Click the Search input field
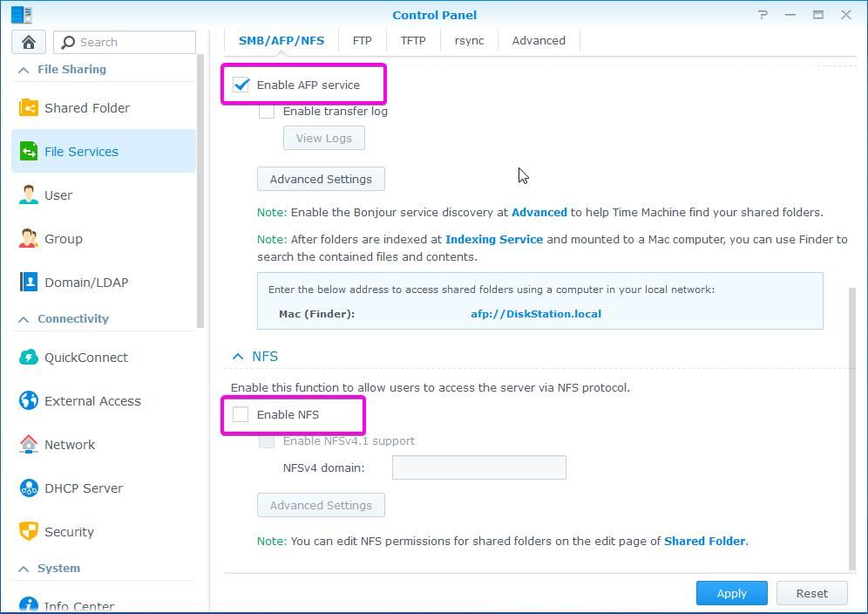 [x=125, y=42]
